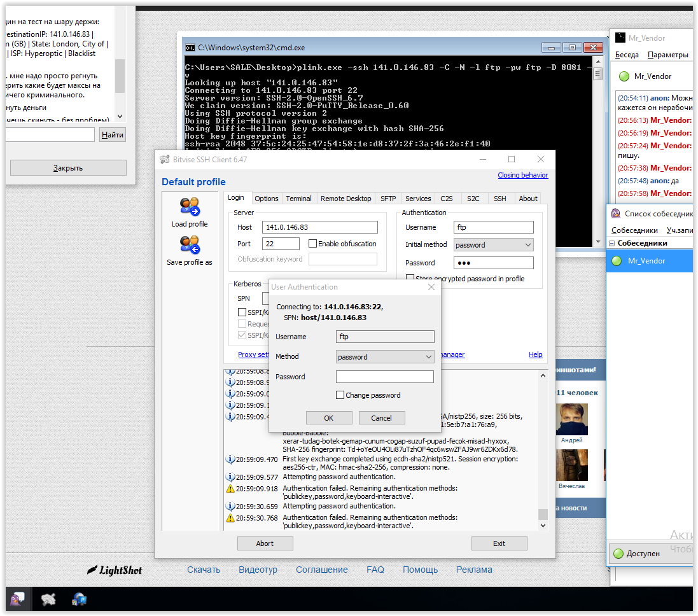Click the warning icon at 20:59:30.768 log entry
This screenshot has height=616, width=698.
click(230, 518)
